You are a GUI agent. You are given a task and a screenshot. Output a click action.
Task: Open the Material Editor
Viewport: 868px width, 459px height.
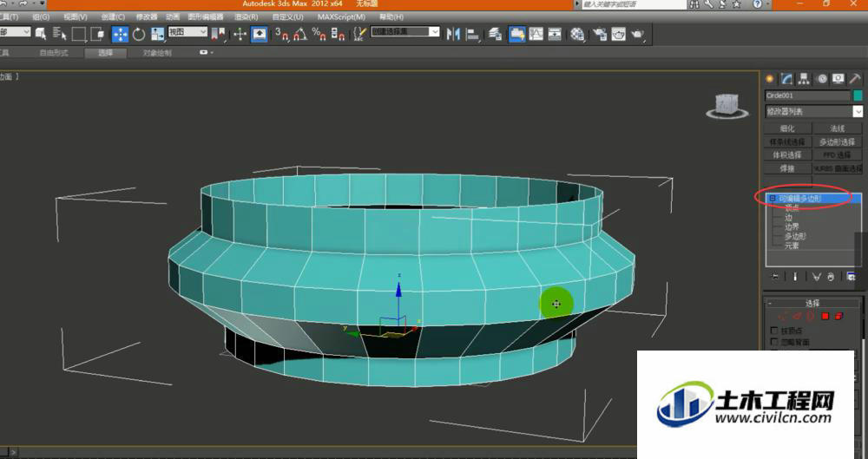pos(577,35)
